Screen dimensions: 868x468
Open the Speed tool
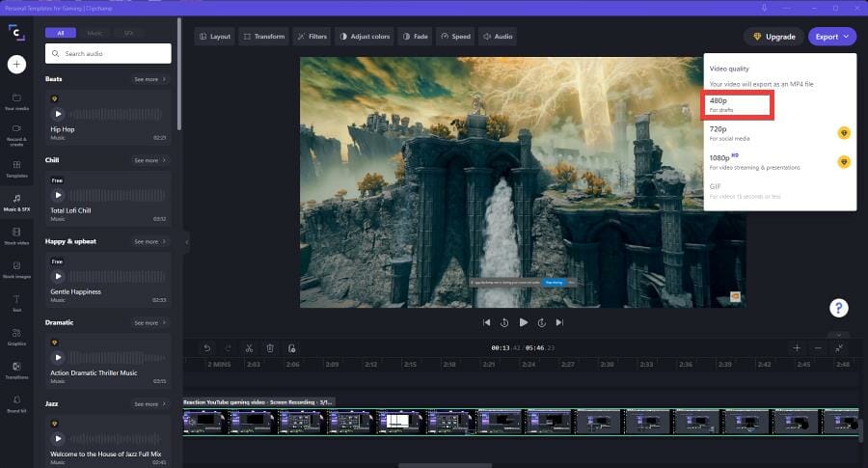[x=455, y=37]
